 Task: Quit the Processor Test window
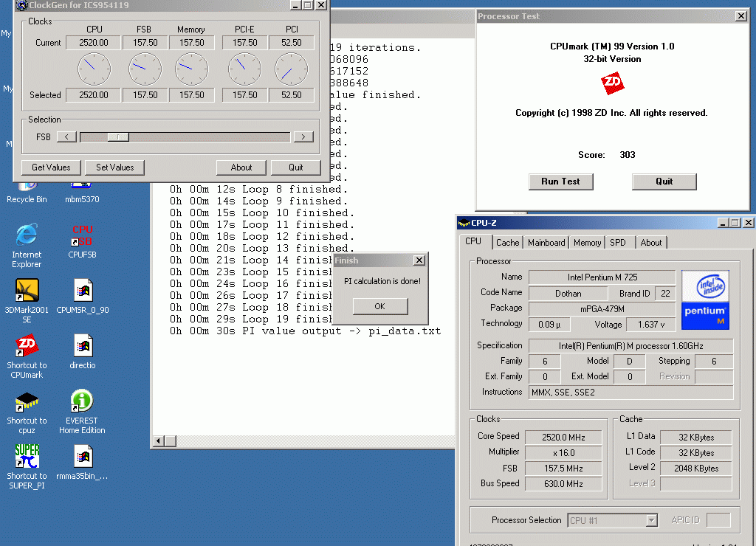click(664, 182)
